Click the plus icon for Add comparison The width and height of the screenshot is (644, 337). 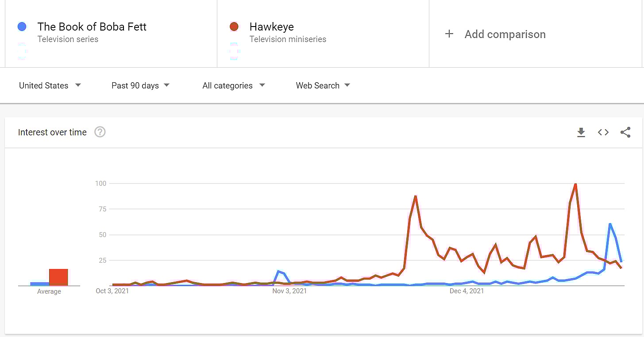449,34
